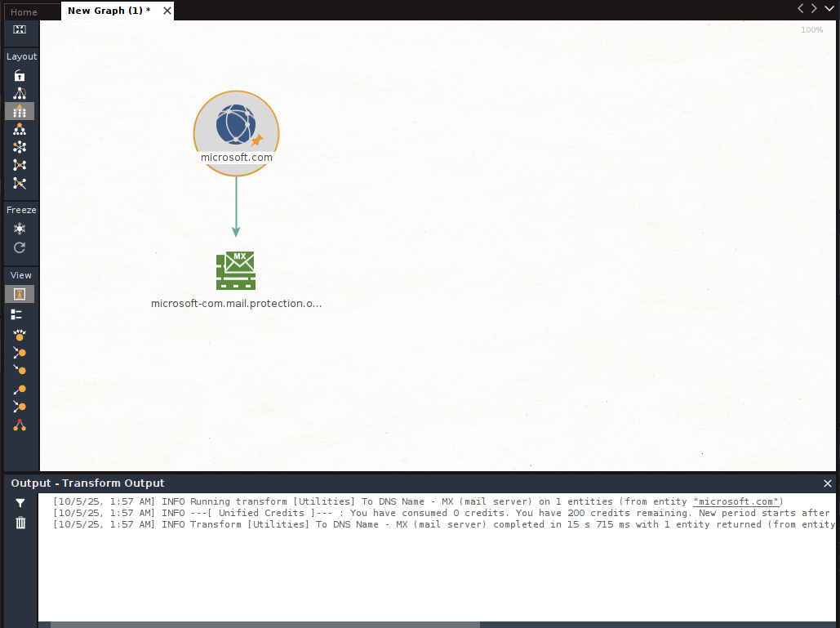
Task: Select the circular star-shaped layout icon
Action: coord(20,147)
